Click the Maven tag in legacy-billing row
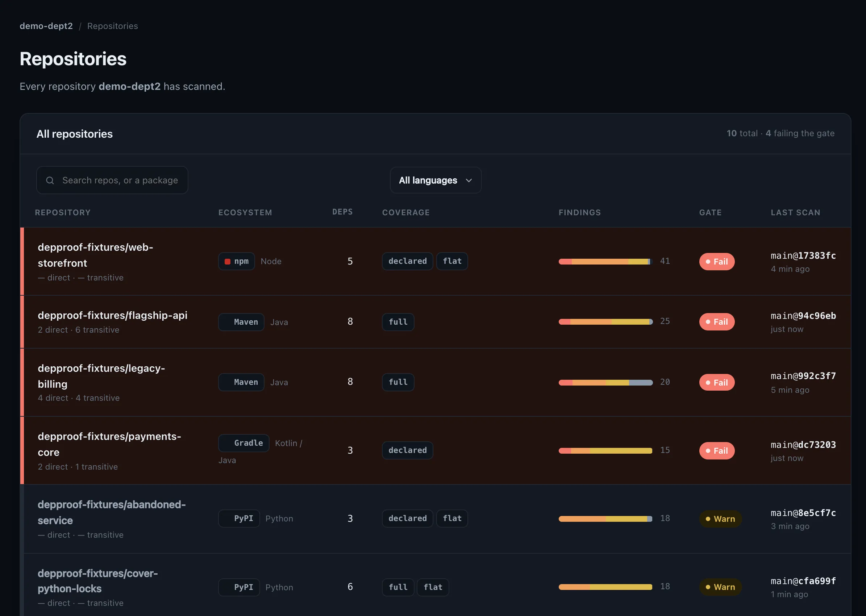Screen dimensions: 866x616 click(241, 382)
